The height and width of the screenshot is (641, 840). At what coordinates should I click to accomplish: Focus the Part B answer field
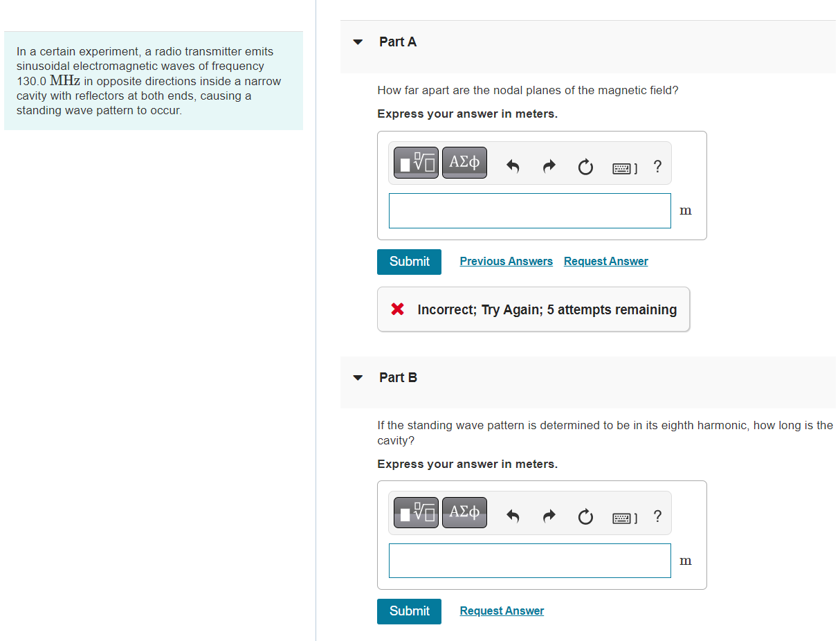click(x=530, y=561)
